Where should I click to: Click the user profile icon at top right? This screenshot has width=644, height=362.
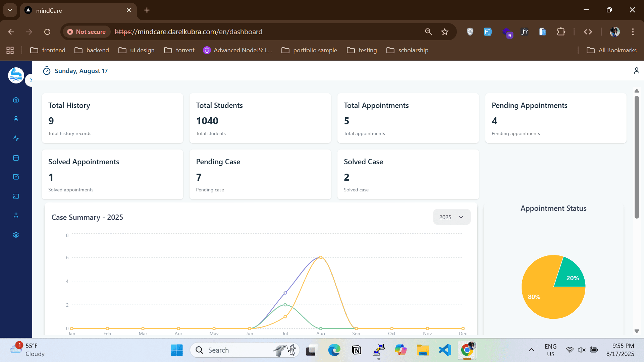point(636,71)
